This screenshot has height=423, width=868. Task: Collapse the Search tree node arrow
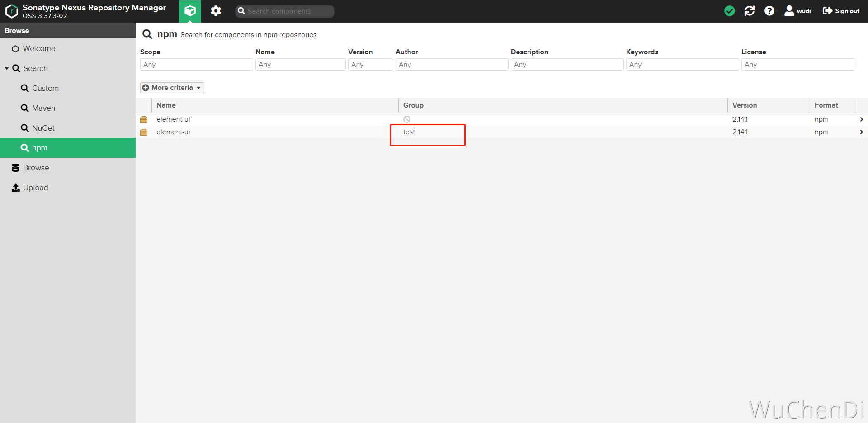[7, 68]
